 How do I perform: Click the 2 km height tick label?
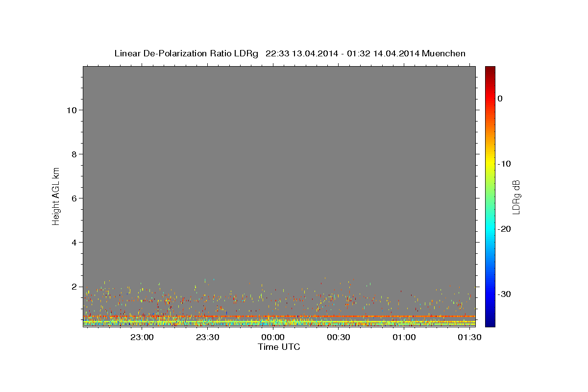click(x=73, y=287)
